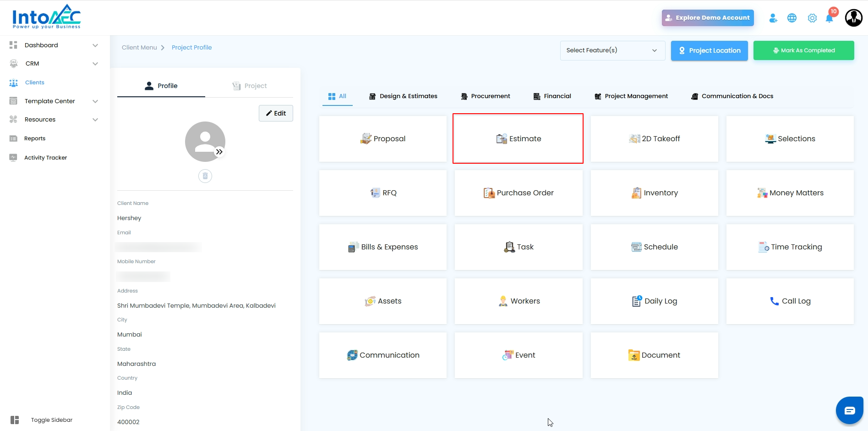Click the city value Mumbai
Viewport: 868px width, 431px height.
[x=130, y=335]
